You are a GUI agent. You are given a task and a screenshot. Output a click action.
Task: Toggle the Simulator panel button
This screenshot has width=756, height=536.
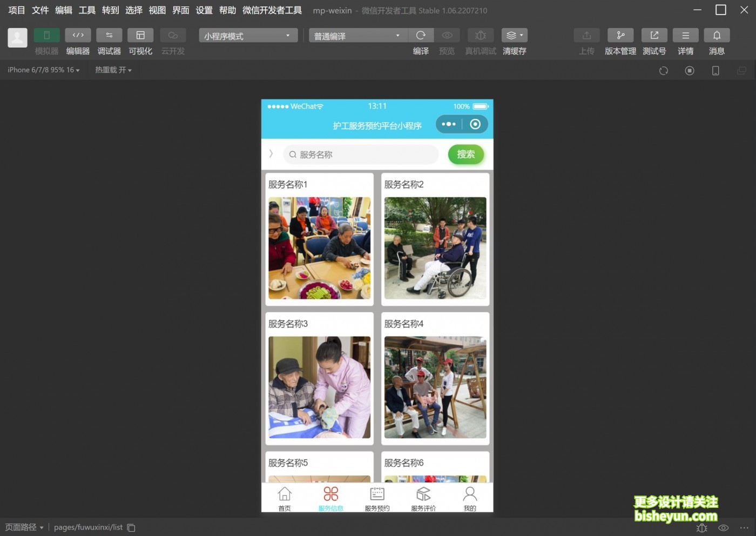coord(46,35)
